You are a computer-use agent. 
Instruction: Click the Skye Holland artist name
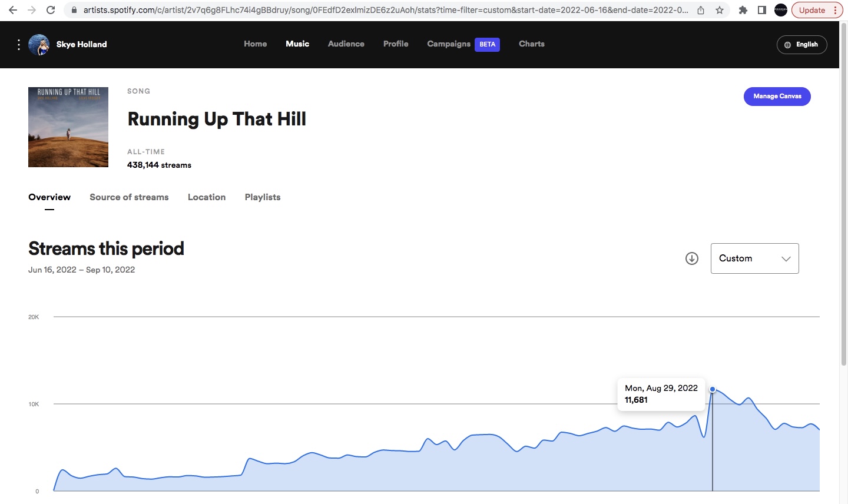(81, 44)
